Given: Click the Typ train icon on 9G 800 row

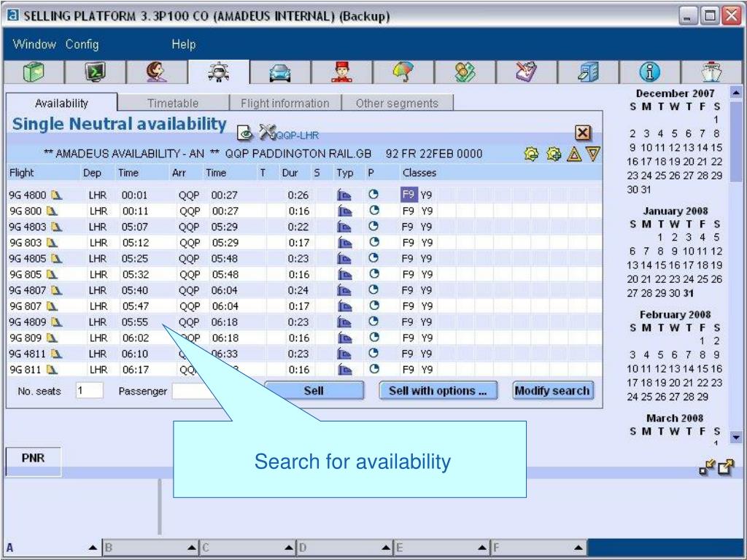Looking at the screenshot, I should pyautogui.click(x=344, y=211).
